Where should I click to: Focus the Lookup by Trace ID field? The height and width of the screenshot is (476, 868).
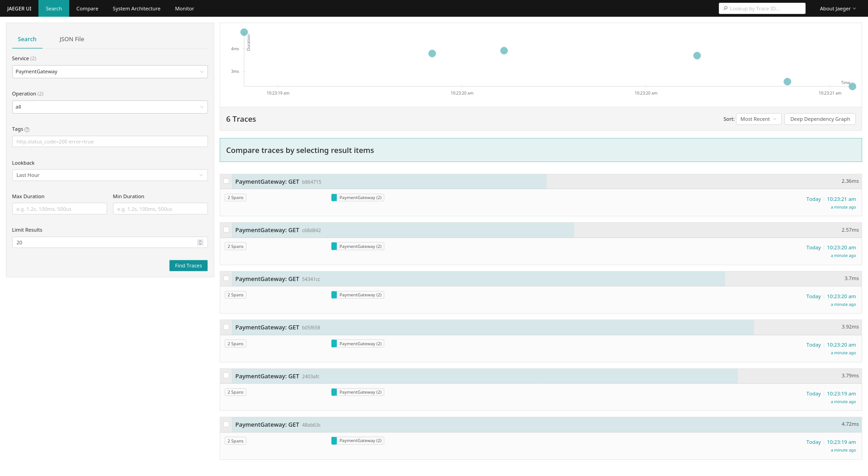pyautogui.click(x=762, y=9)
